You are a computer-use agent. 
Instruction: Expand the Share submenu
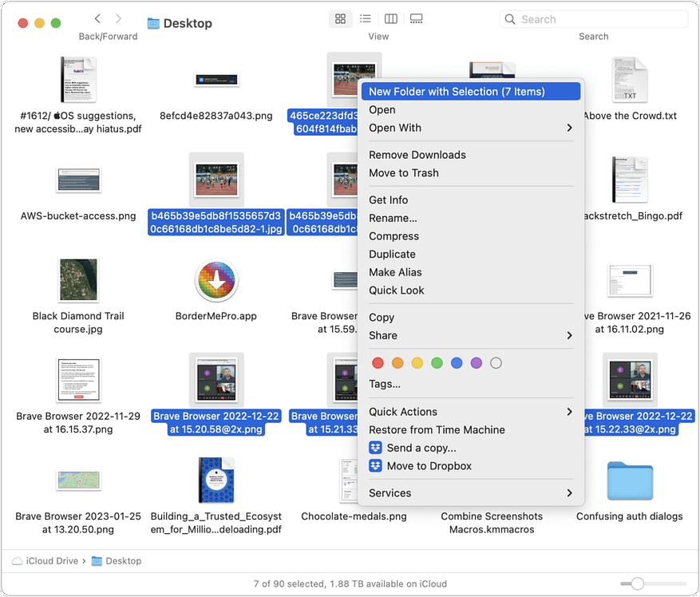coord(569,335)
